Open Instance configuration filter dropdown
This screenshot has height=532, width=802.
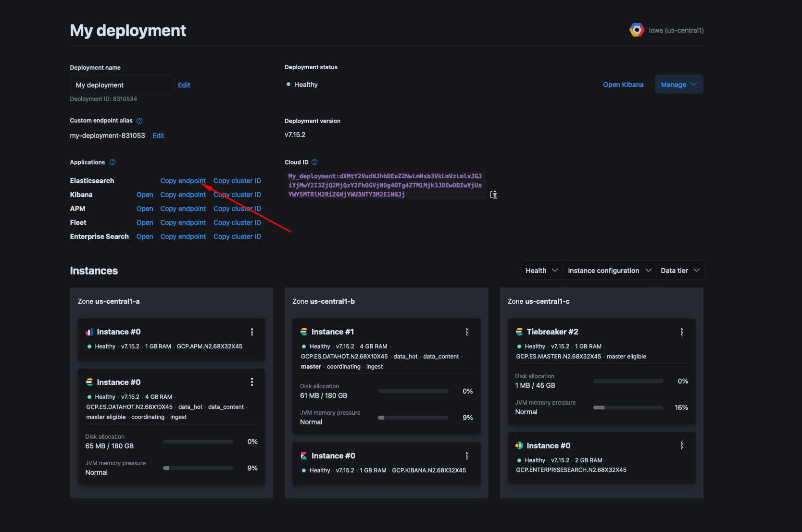coord(609,270)
